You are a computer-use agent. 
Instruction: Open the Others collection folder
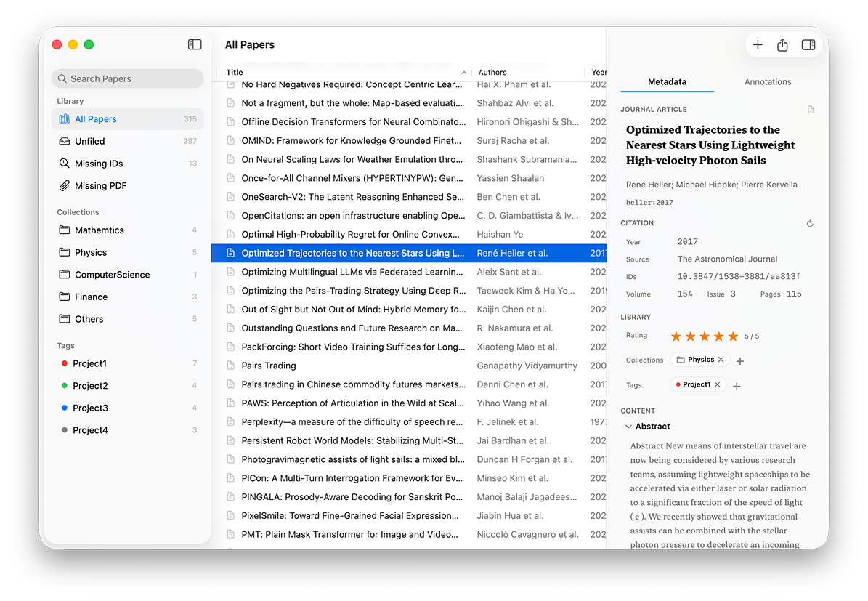tap(128, 319)
